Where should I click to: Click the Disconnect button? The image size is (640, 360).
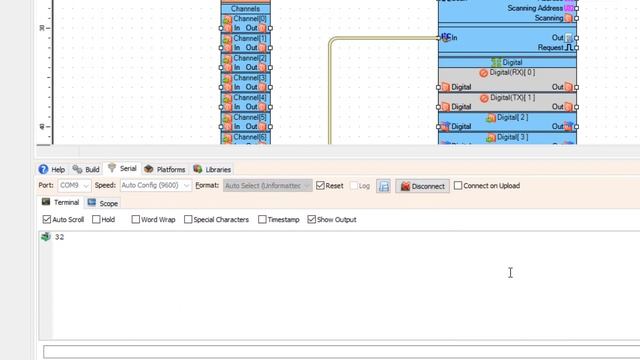422,186
